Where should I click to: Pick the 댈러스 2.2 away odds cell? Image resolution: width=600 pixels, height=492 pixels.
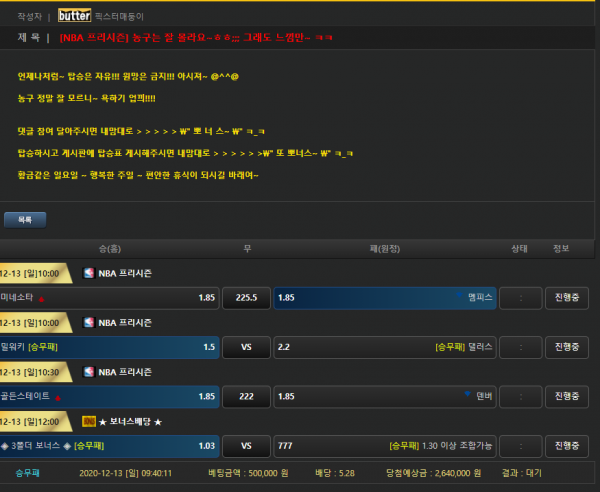(x=385, y=347)
